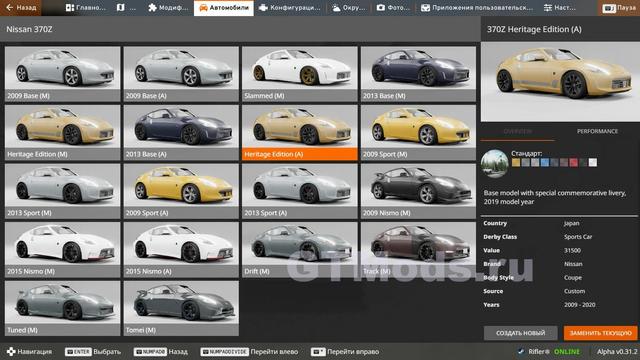Click the СОЗДАТЬ НОВЫЙ button
Screen dimensions: 640x360
pos(520,333)
